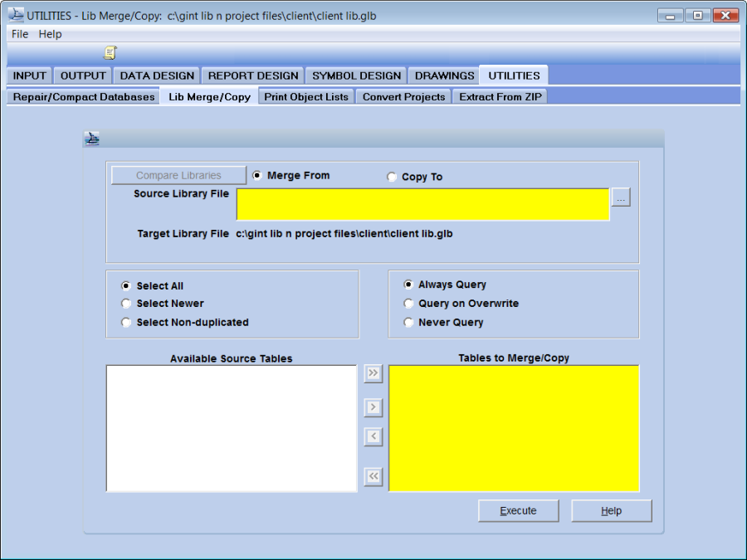Remove all tables with double left arrow
The height and width of the screenshot is (560, 747).
(x=373, y=476)
